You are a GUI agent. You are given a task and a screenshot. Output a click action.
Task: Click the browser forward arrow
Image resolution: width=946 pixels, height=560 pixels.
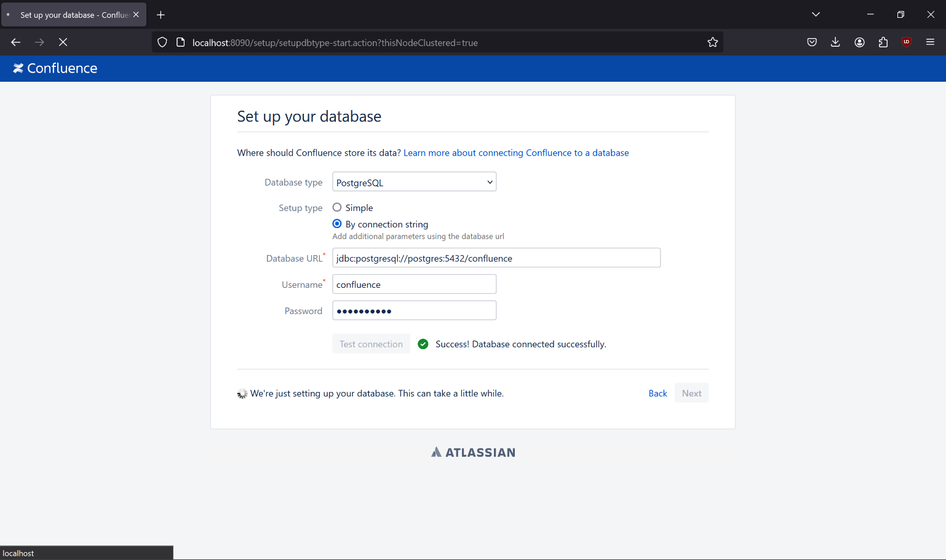click(39, 42)
